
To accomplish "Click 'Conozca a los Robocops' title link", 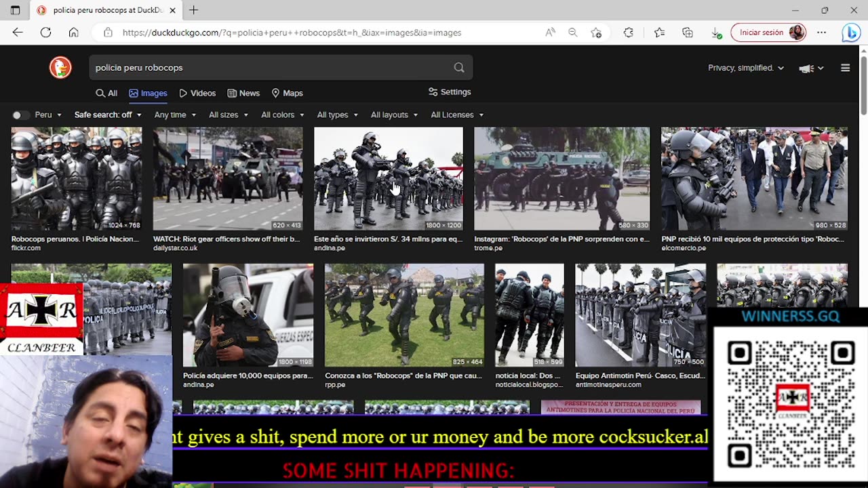I will point(403,375).
